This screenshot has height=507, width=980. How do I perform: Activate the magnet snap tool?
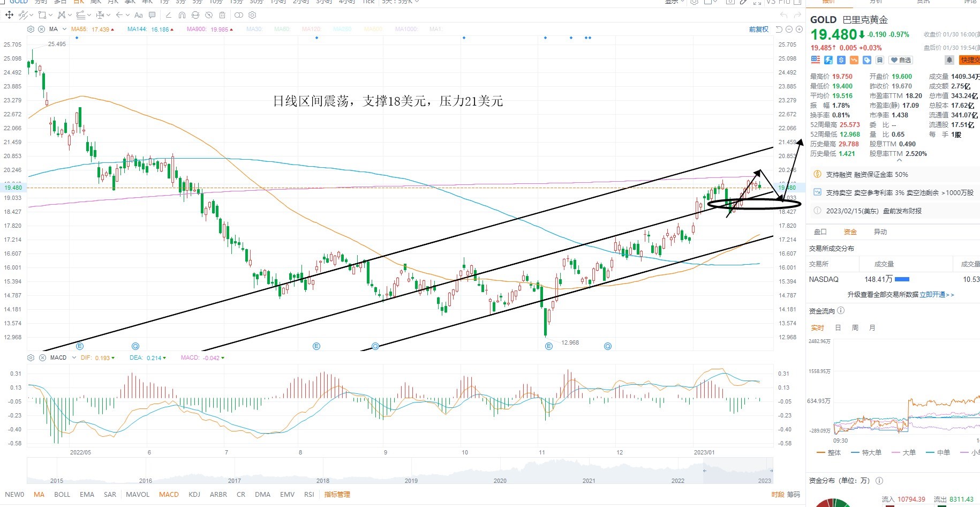[x=182, y=15]
